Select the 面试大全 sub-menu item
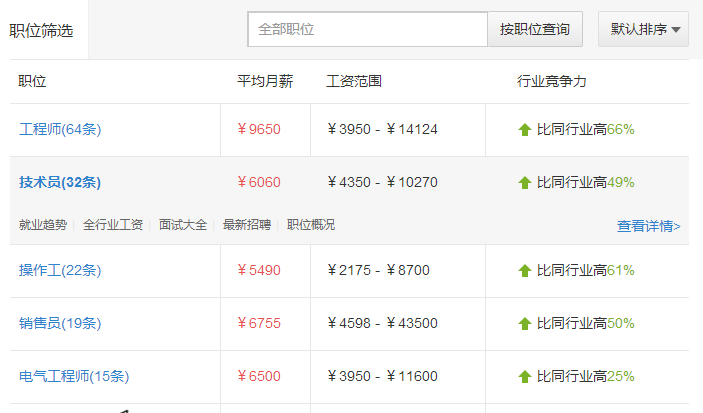The width and height of the screenshot is (703, 413). tap(183, 224)
